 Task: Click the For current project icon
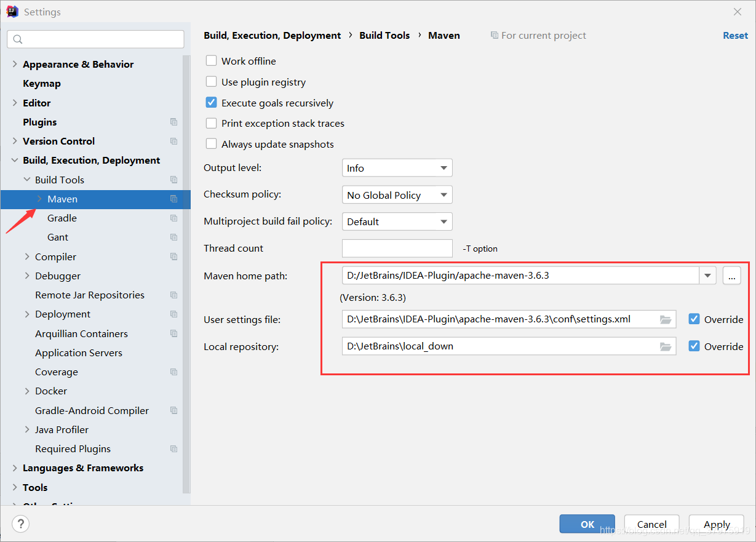495,36
